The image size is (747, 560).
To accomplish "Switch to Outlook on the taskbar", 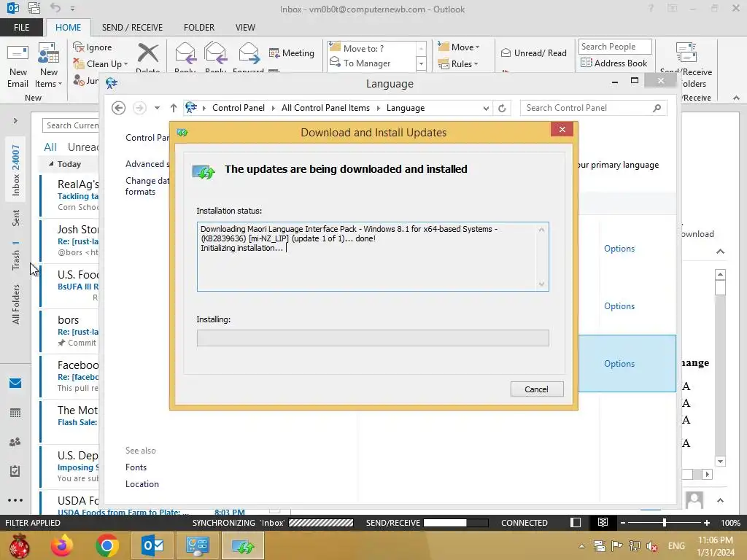I will click(152, 545).
